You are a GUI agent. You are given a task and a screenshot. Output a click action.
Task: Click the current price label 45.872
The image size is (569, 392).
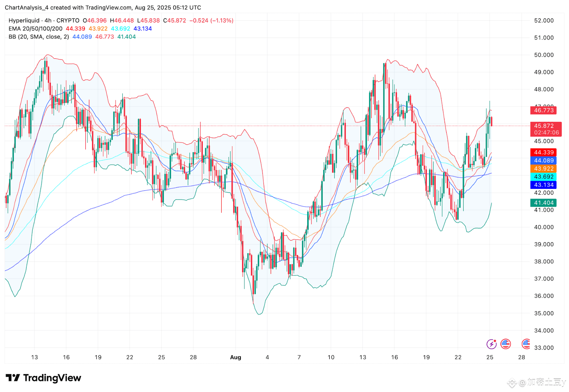[x=546, y=129]
